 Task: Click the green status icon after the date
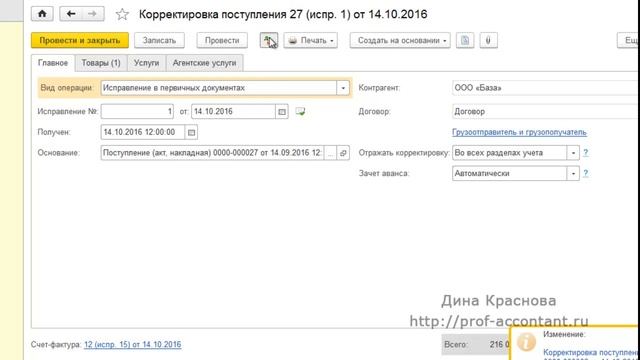click(300, 111)
